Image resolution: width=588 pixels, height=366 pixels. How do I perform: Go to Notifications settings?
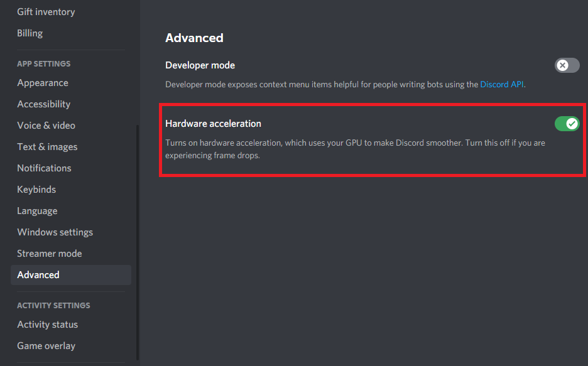[x=45, y=168]
